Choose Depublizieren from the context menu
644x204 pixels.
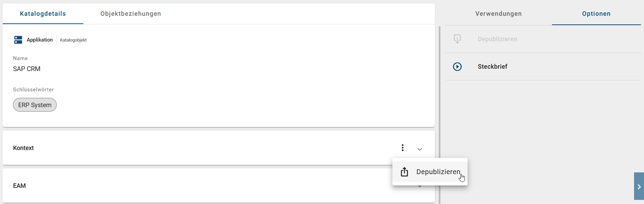click(438, 171)
